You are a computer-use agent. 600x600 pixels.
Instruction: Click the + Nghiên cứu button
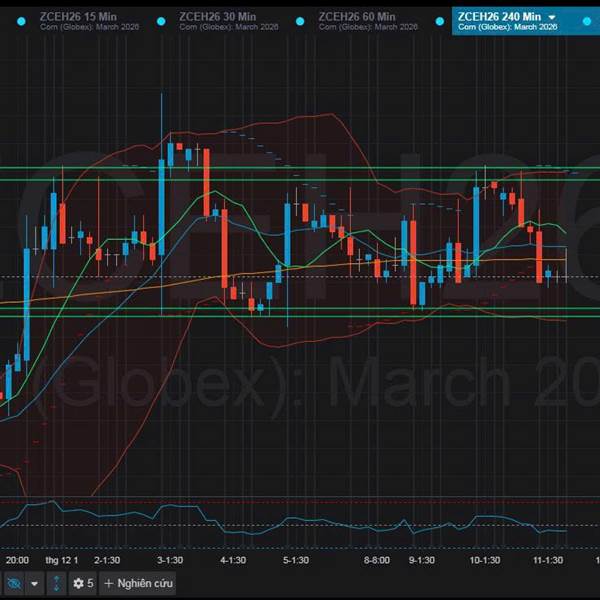tap(138, 584)
